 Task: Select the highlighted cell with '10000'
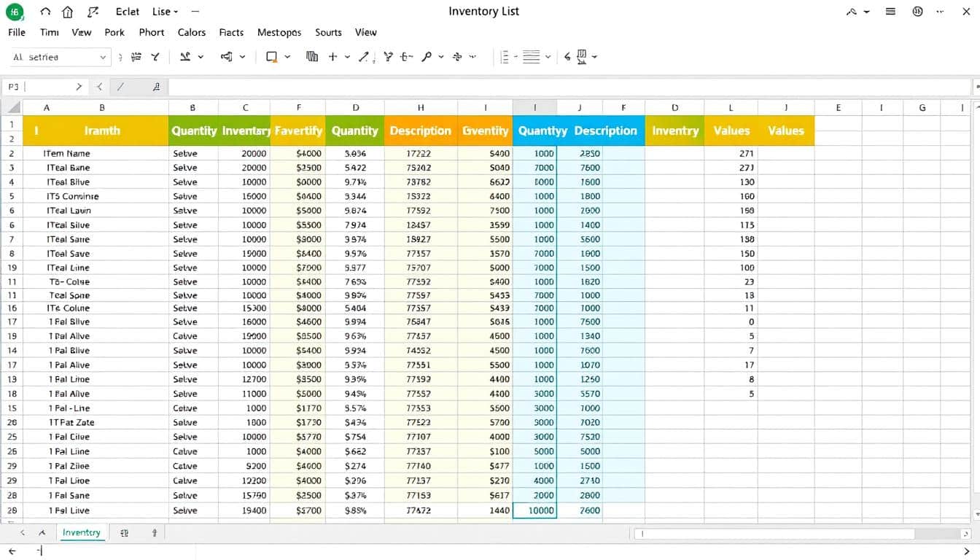pos(535,510)
